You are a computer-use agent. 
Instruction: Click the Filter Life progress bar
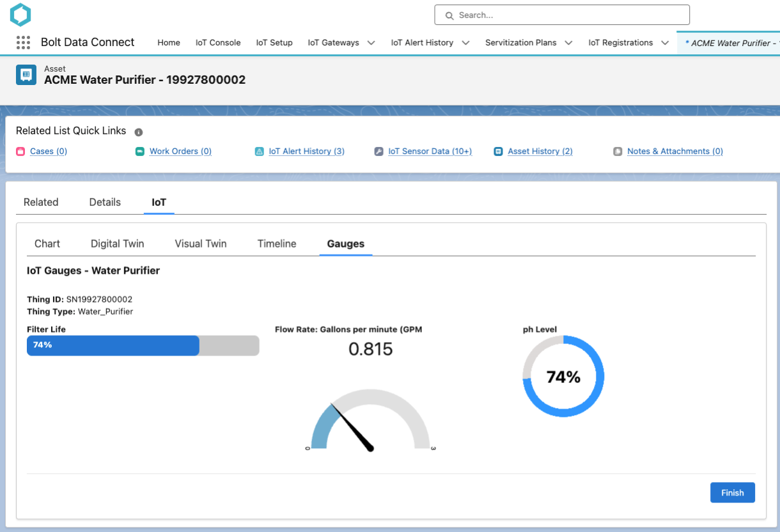coord(143,345)
